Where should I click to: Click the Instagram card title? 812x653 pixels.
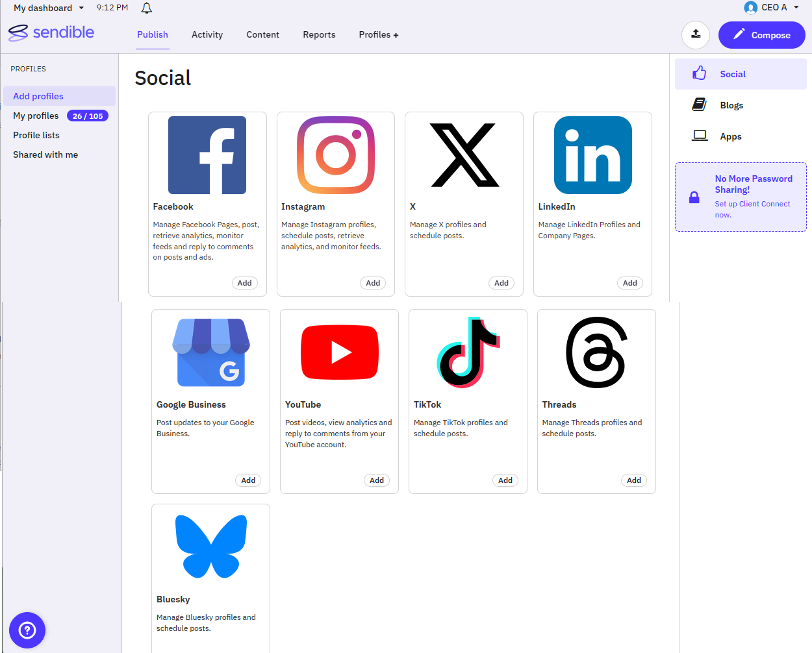[x=303, y=206]
